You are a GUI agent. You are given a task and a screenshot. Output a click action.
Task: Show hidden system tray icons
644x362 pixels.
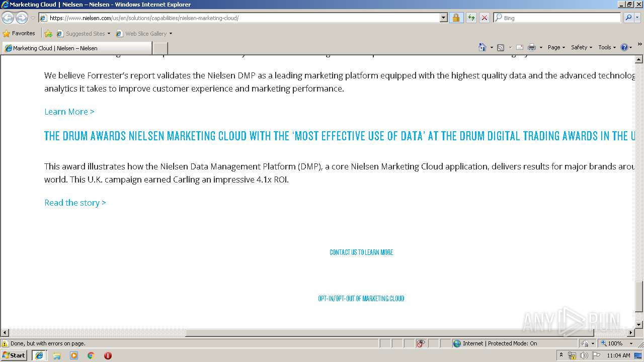tap(561, 355)
